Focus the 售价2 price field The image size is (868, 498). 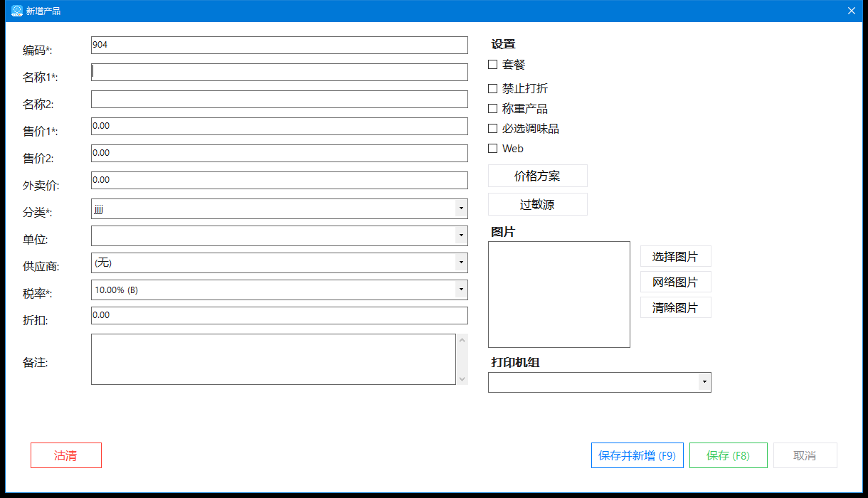280,154
